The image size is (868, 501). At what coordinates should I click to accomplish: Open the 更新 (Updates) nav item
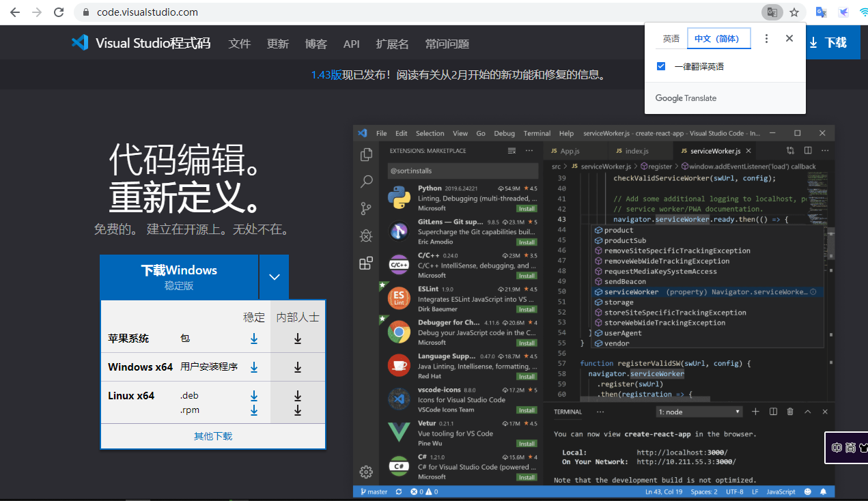click(x=278, y=44)
